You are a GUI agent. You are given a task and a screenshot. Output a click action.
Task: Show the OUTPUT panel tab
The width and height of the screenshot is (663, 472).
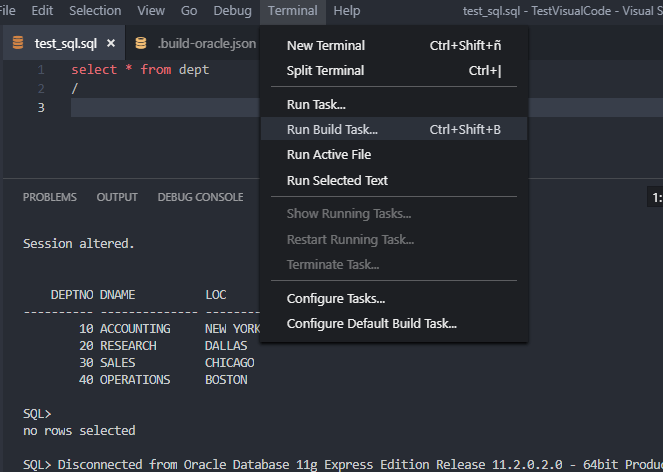pyautogui.click(x=117, y=197)
